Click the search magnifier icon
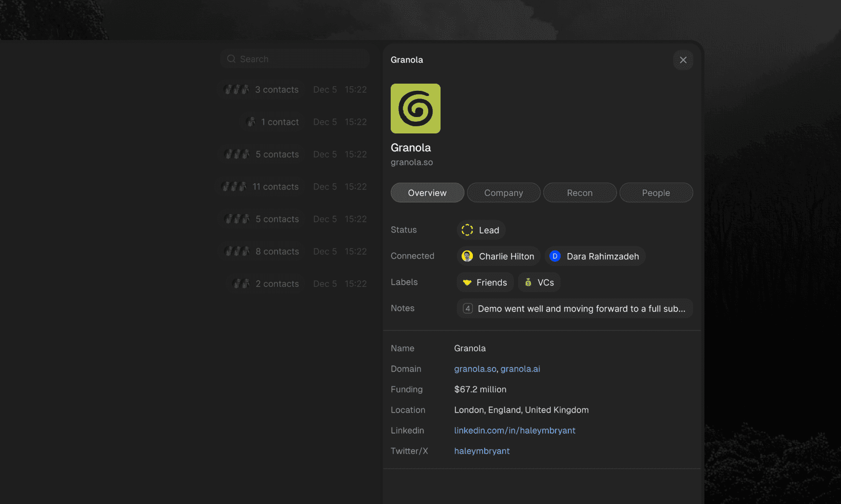 [x=232, y=59]
